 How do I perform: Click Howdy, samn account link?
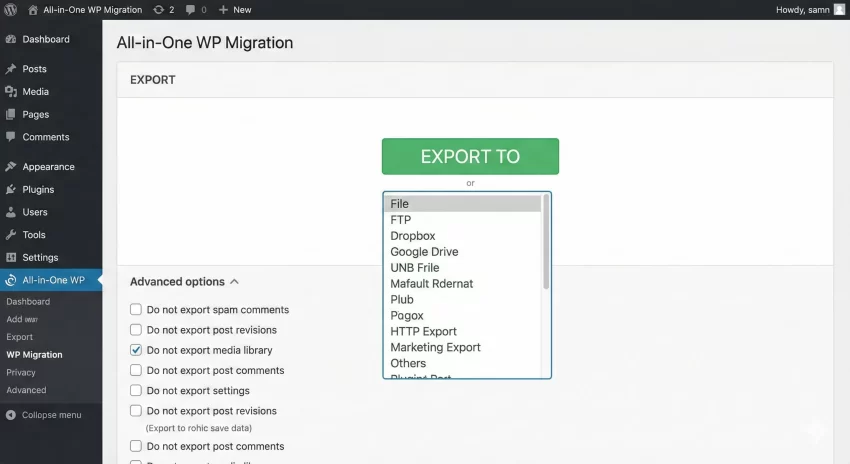point(802,10)
